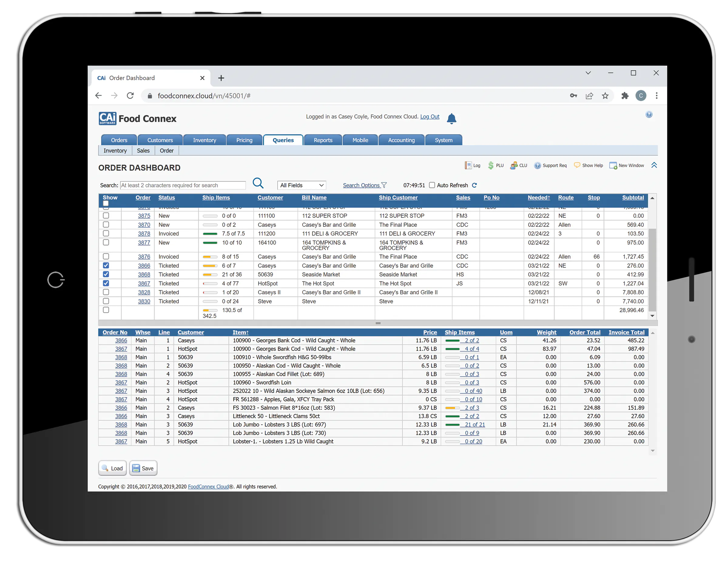Click the refresh icon beside Auto Refresh
Viewport: 728px width, 564px height.
click(474, 185)
